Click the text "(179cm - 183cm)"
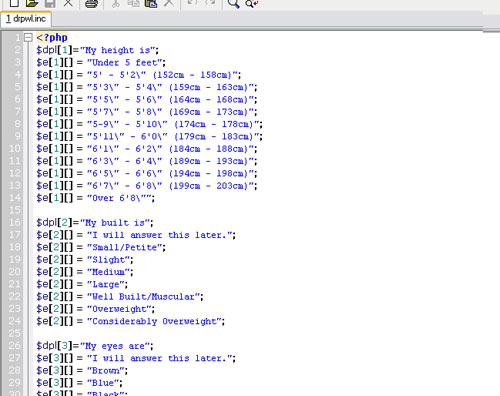The height and width of the screenshot is (396, 500). [214, 136]
